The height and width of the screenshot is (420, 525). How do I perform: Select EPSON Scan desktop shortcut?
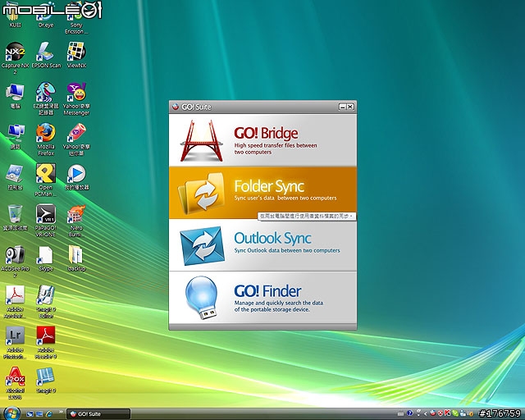click(x=46, y=55)
